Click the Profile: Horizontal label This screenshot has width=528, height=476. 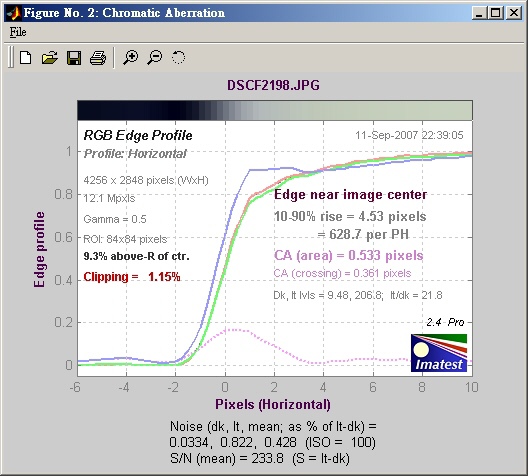click(x=135, y=154)
